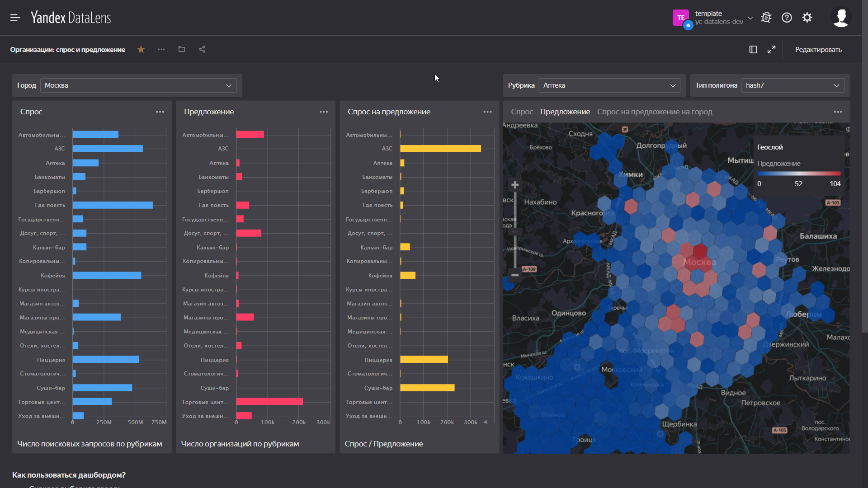Image resolution: width=868 pixels, height=488 pixels.
Task: Click the fullscreen expand icon
Action: coord(771,49)
